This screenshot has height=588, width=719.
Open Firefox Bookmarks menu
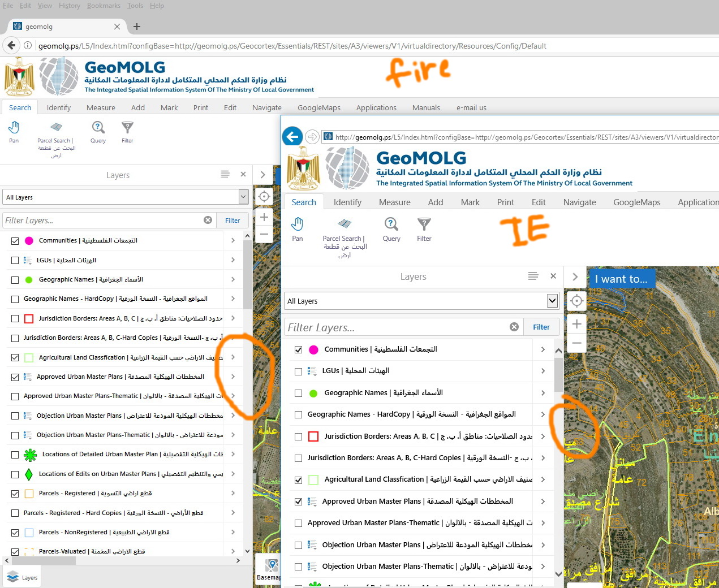click(x=104, y=6)
